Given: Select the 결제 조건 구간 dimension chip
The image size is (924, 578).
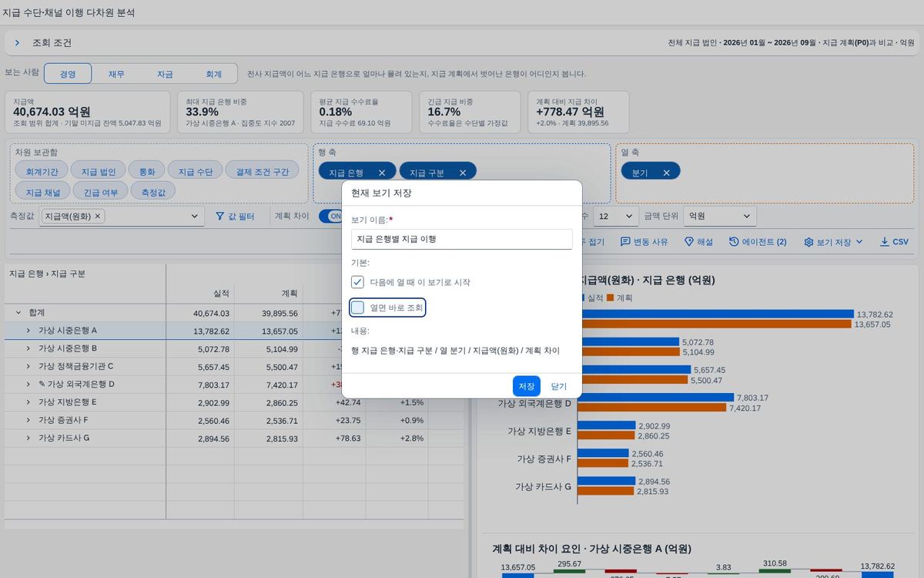Looking at the screenshot, I should coord(262,171).
